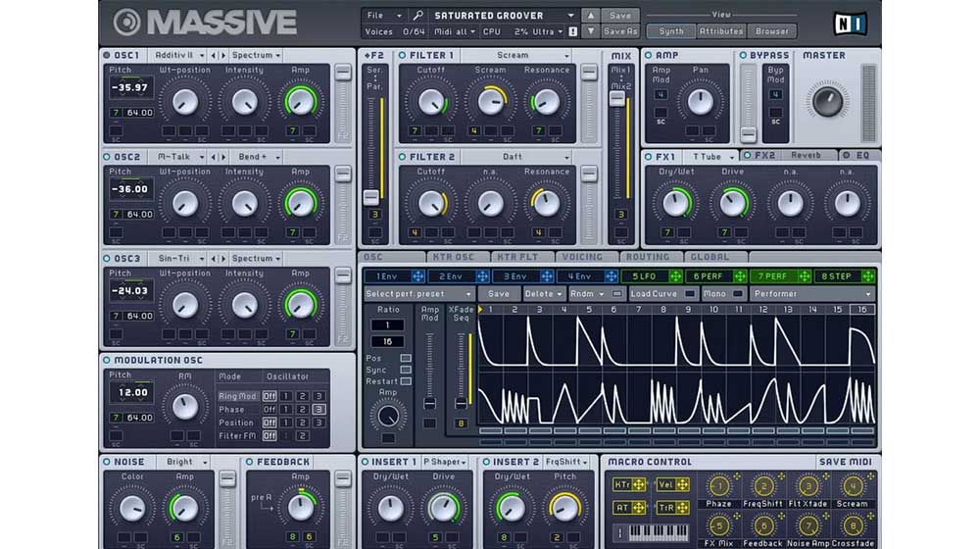Click the Macro 2 FreqShift knob
This screenshot has height=549, width=980.
coord(763,486)
